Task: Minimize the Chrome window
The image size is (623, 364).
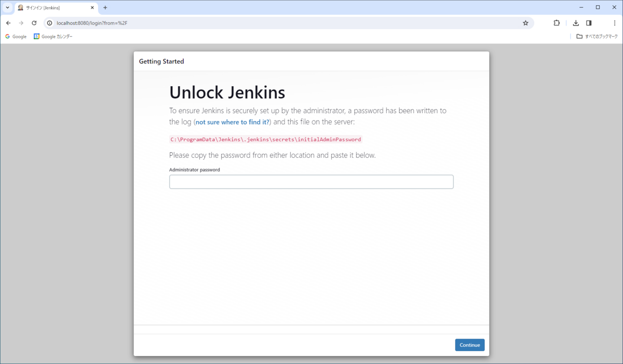Action: [x=580, y=7]
